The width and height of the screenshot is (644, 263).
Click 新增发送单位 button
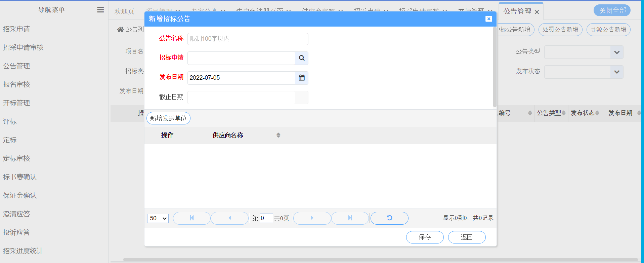pyautogui.click(x=168, y=118)
